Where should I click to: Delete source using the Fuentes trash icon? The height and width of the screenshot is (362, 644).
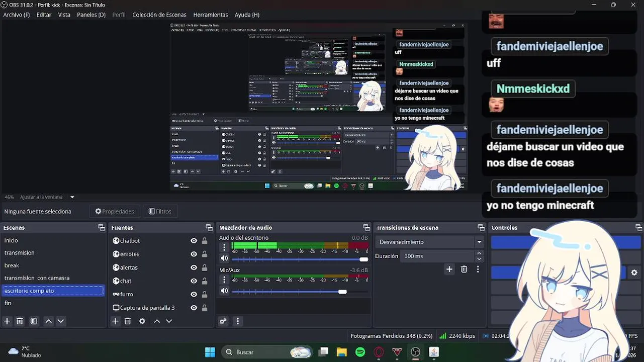pos(128,321)
